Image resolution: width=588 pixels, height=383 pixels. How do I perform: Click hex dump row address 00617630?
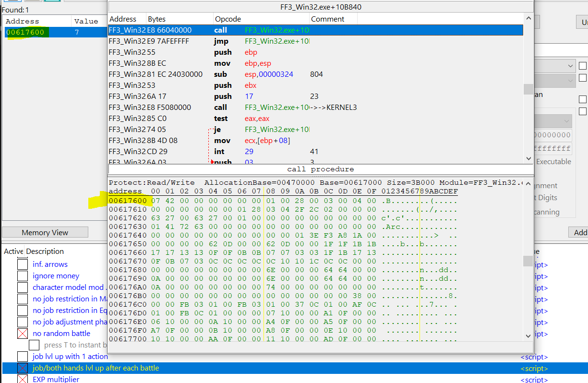click(x=128, y=227)
